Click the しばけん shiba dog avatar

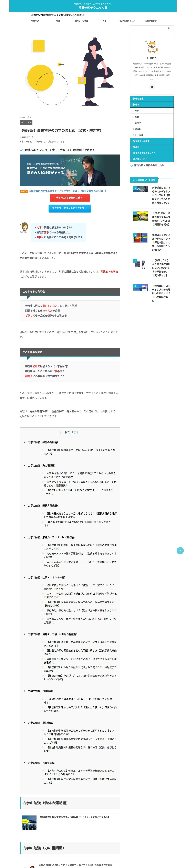[x=152, y=47]
